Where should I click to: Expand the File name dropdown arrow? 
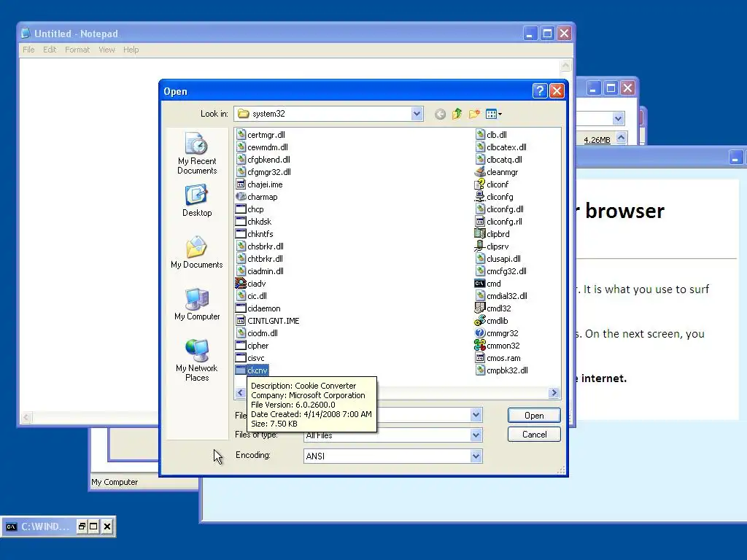coord(476,415)
